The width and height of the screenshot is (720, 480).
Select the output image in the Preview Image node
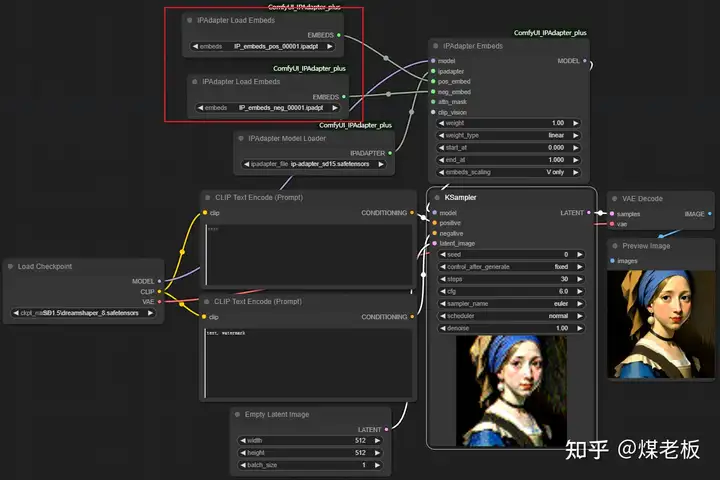(x=661, y=324)
